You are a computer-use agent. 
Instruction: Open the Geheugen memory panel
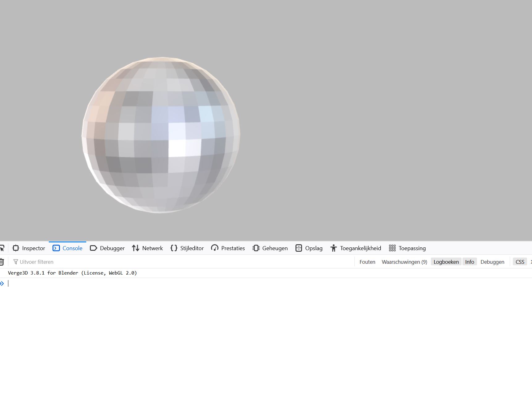270,248
